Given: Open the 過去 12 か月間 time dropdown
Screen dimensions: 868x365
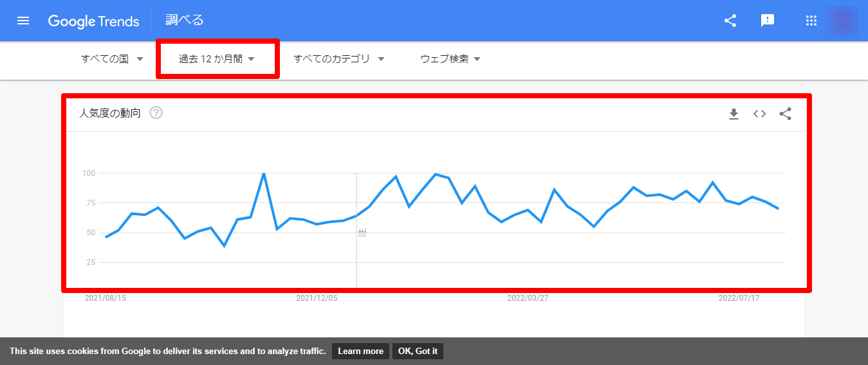Looking at the screenshot, I should coord(217,59).
